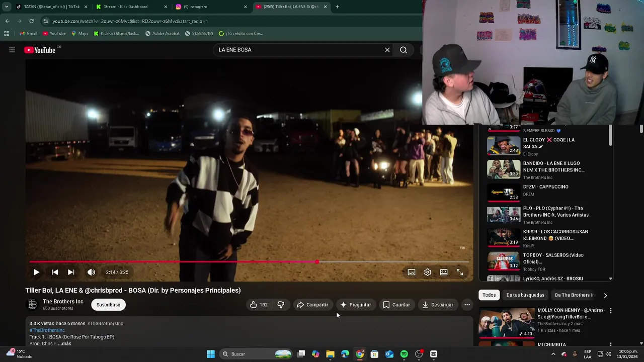Open Gmail bookmark
Viewport: 644px width, 362px height.
point(28,33)
